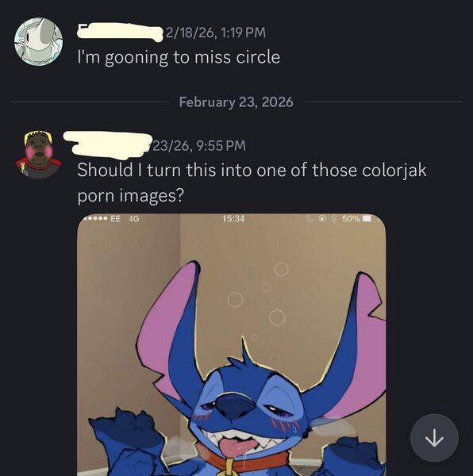Screen dimensions: 473x476
Task: Tap the rotation lock icon in the embedded status bar
Action: [322, 219]
